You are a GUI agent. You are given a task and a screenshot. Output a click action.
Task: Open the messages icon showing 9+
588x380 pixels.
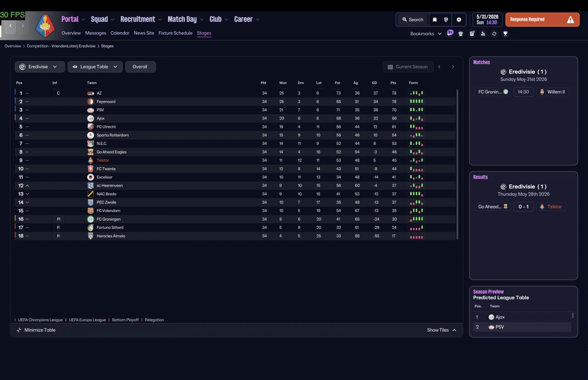(450, 33)
